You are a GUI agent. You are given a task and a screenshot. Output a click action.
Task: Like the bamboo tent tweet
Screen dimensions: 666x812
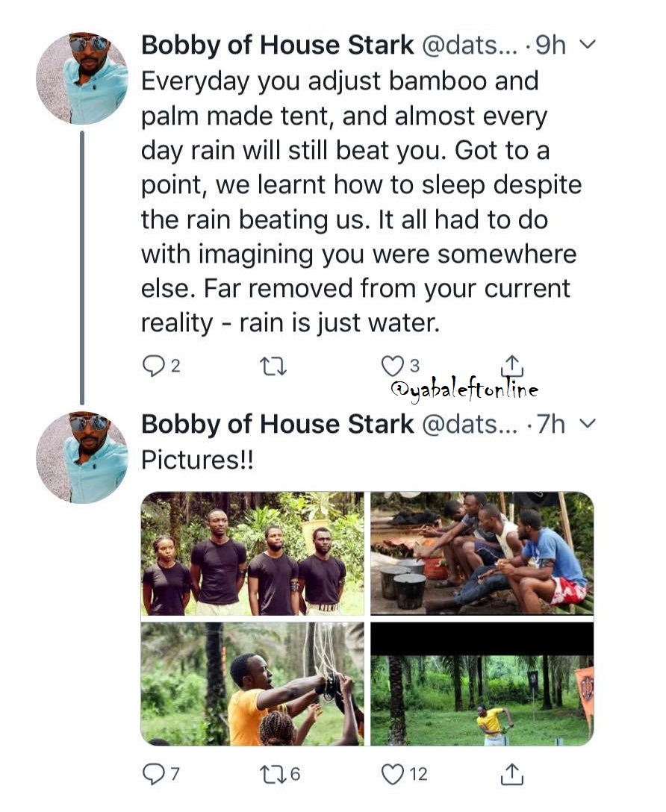click(x=392, y=366)
